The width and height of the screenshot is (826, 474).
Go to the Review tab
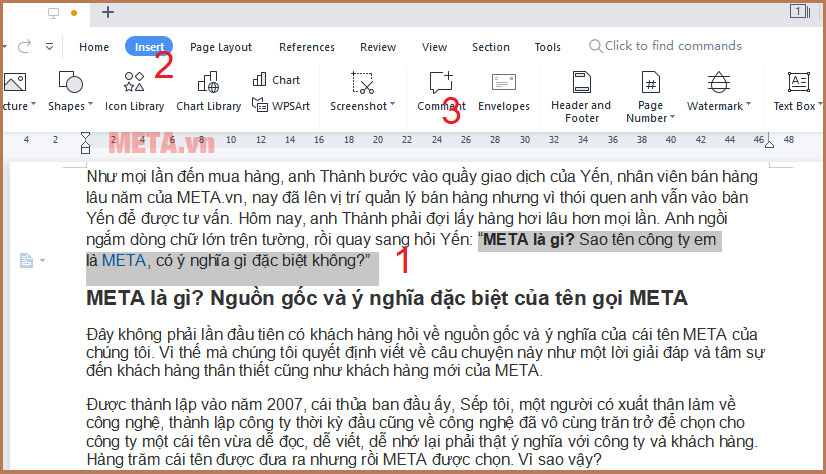point(378,47)
